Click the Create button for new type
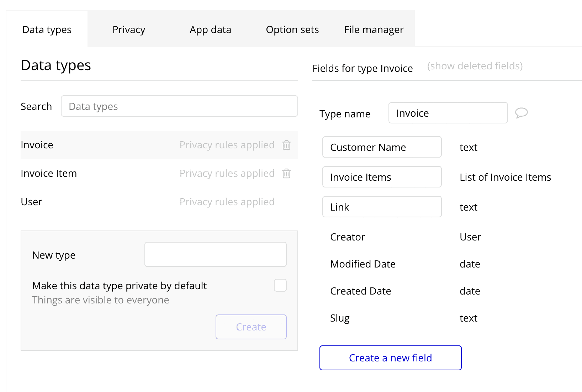Image resolution: width=582 pixels, height=392 pixels. point(251,327)
